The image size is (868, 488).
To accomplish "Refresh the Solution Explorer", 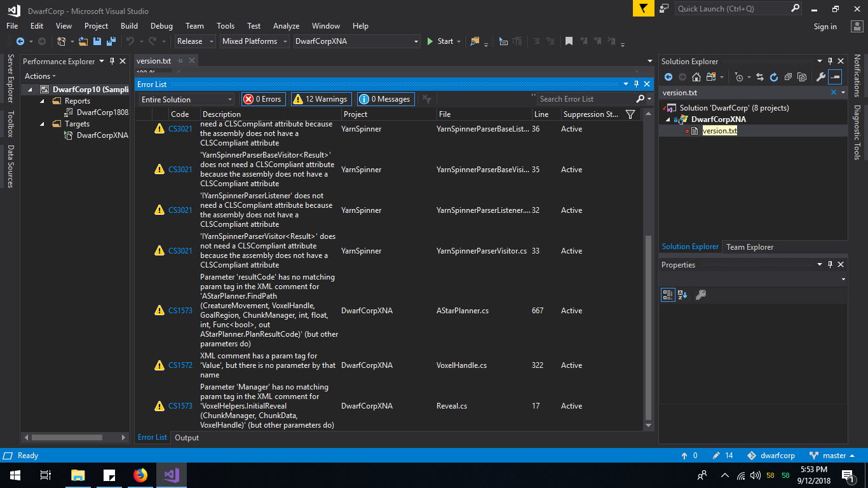I will pos(774,78).
